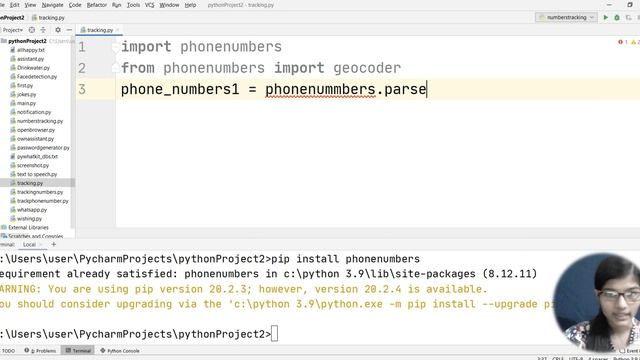Open the Code menu
This screenshot has height=360, width=640.
[75, 5]
